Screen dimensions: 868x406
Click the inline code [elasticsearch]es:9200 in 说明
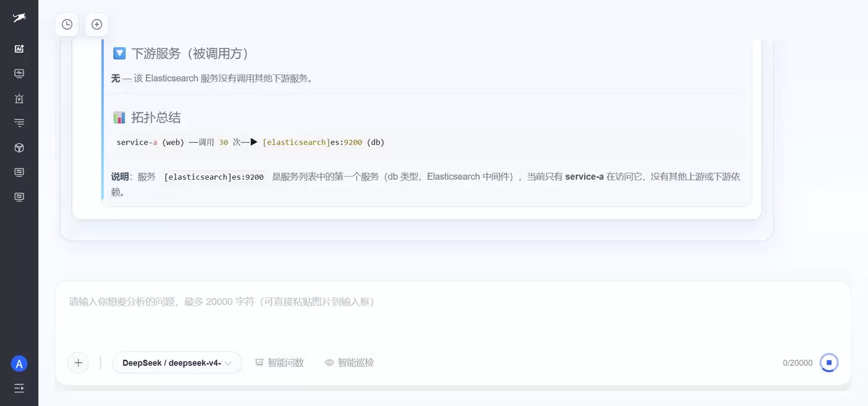(x=214, y=177)
